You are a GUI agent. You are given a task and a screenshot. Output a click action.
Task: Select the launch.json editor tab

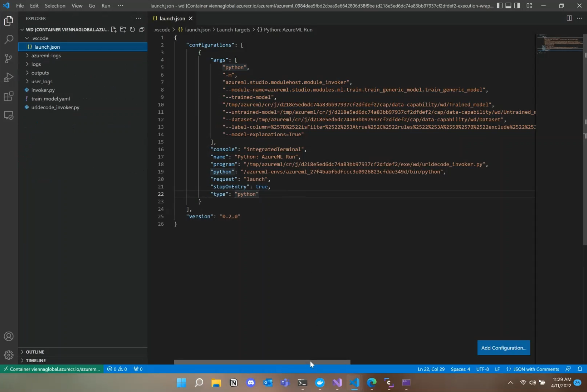tap(172, 18)
